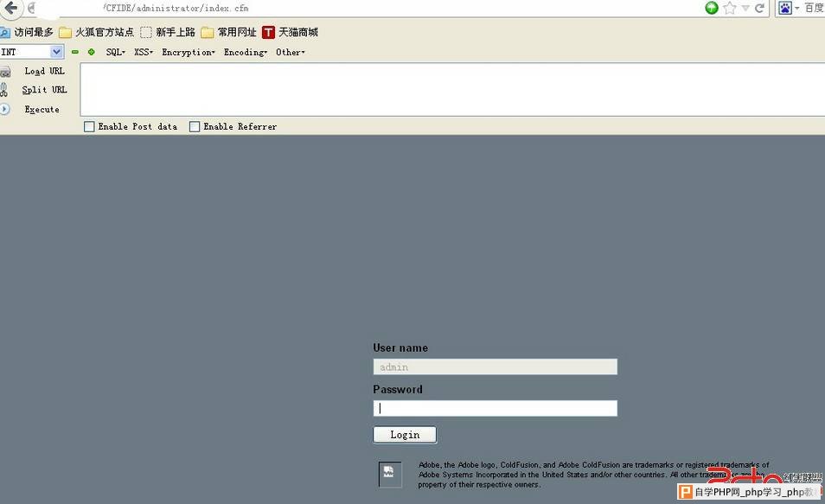Reload the page with the refresh icon
This screenshot has height=504, width=825.
(759, 8)
